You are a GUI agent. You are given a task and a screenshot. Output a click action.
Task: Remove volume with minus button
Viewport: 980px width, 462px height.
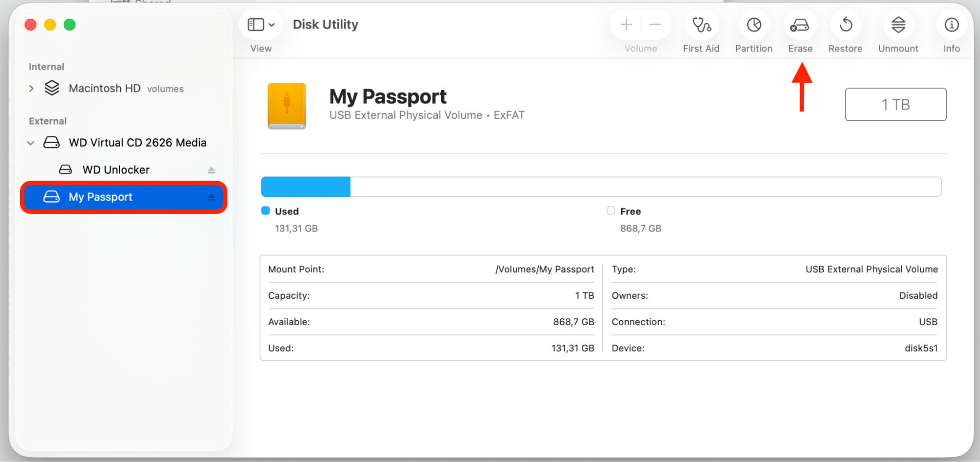point(655,25)
